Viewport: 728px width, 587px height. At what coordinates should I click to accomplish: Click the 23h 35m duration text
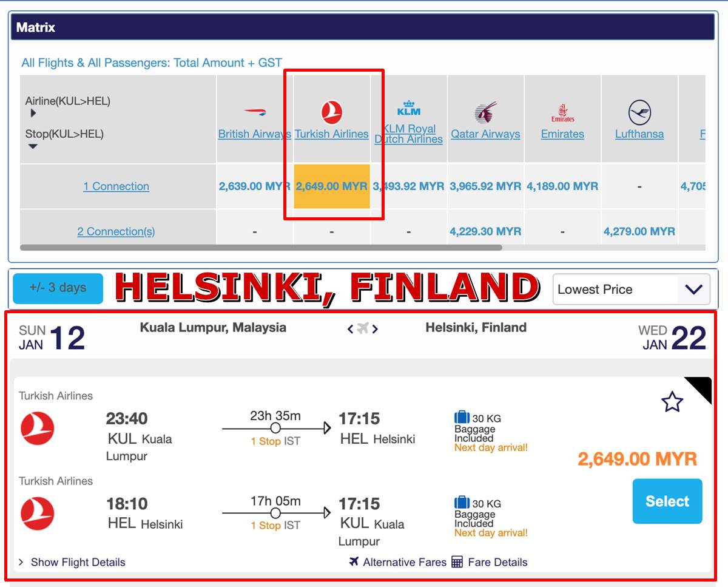[275, 416]
